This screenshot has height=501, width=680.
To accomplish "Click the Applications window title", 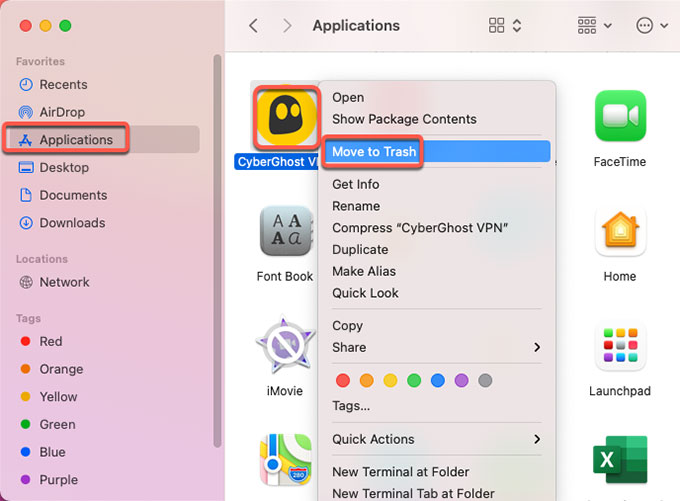I will [x=356, y=26].
